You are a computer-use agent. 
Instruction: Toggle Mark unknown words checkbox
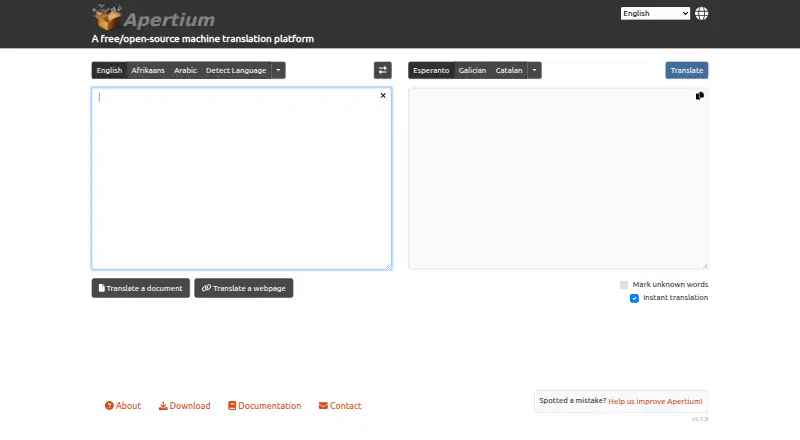[623, 285]
